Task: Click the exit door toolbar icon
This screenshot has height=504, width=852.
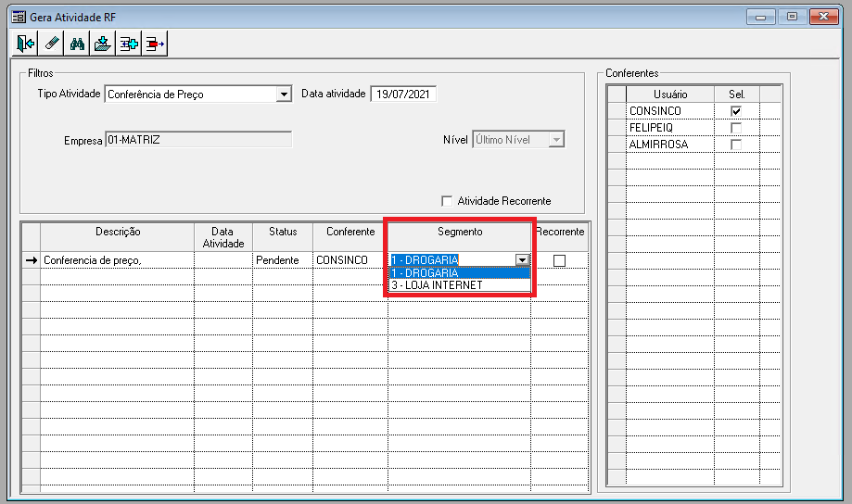Action: [x=25, y=44]
